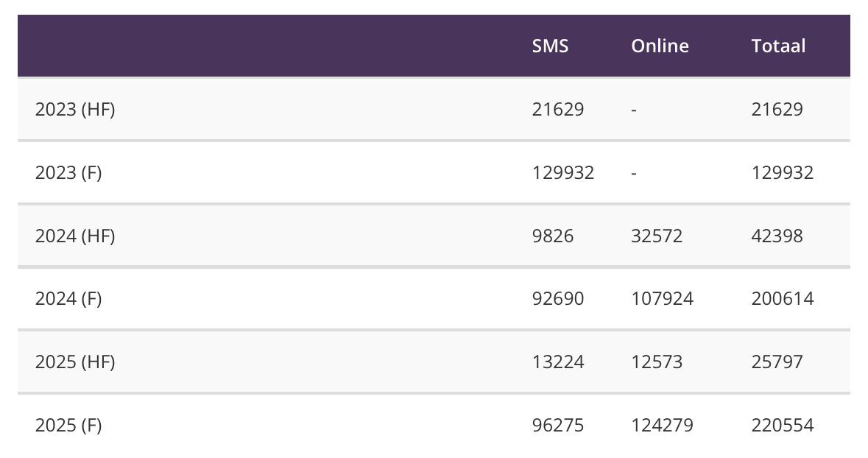Image resolution: width=868 pixels, height=458 pixels.
Task: Click SMS value 129932 in 2023 (F) row
Action: (x=563, y=173)
